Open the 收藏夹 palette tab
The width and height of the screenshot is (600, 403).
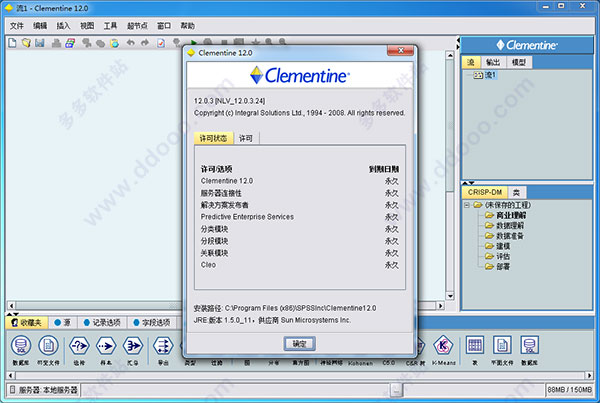coord(26,323)
